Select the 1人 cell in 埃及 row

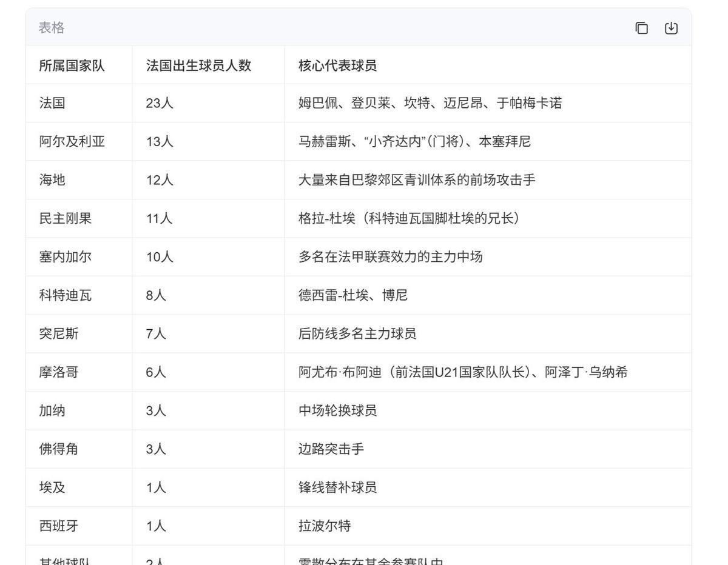pos(208,487)
